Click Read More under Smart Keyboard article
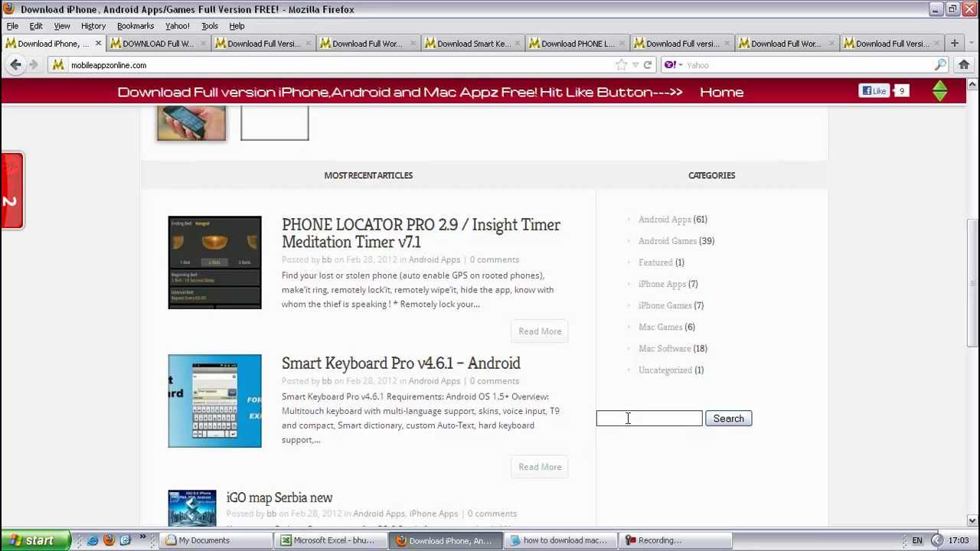 point(540,467)
